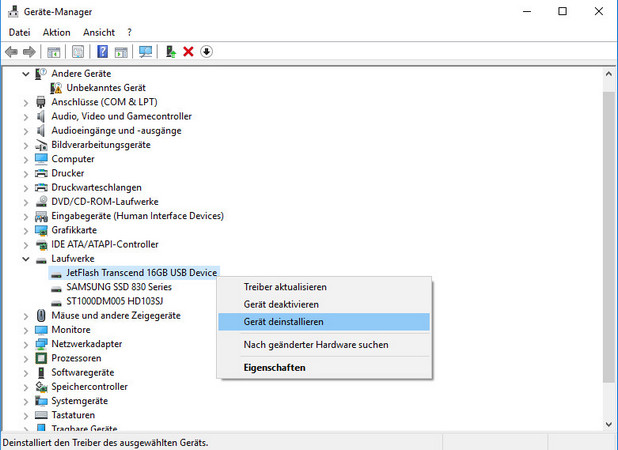Click the show/hide console tree icon
Screen dimensions: 618x450
tap(54, 52)
